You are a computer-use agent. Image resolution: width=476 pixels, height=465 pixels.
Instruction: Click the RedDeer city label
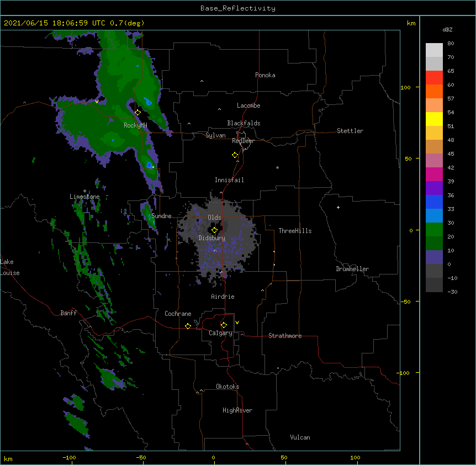(243, 141)
